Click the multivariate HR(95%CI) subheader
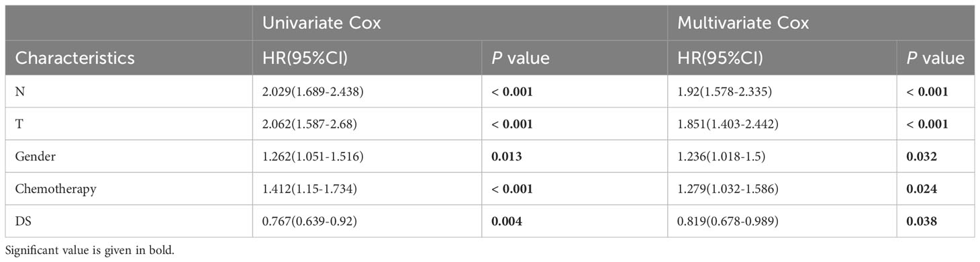 (721, 58)
